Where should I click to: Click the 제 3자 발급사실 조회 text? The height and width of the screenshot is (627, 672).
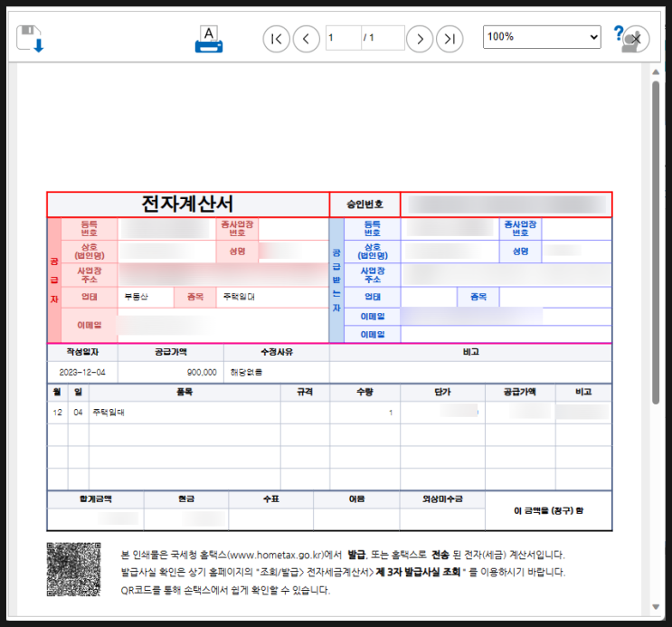418,572
